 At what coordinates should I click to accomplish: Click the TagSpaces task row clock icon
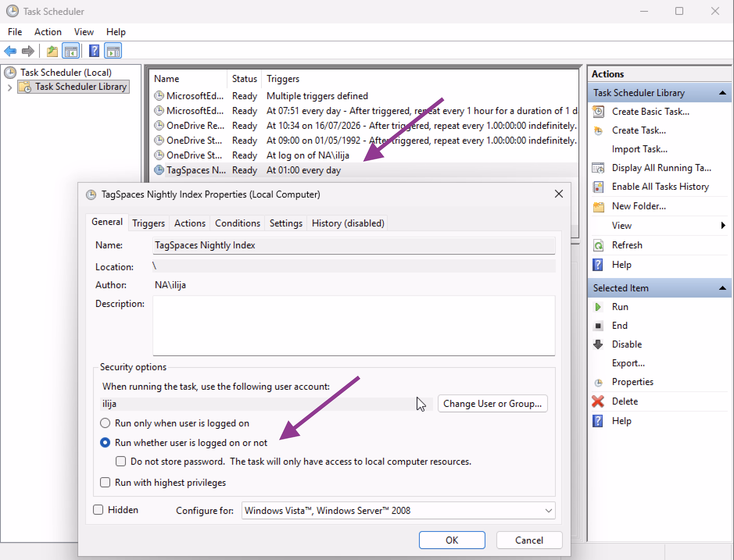pyautogui.click(x=159, y=170)
